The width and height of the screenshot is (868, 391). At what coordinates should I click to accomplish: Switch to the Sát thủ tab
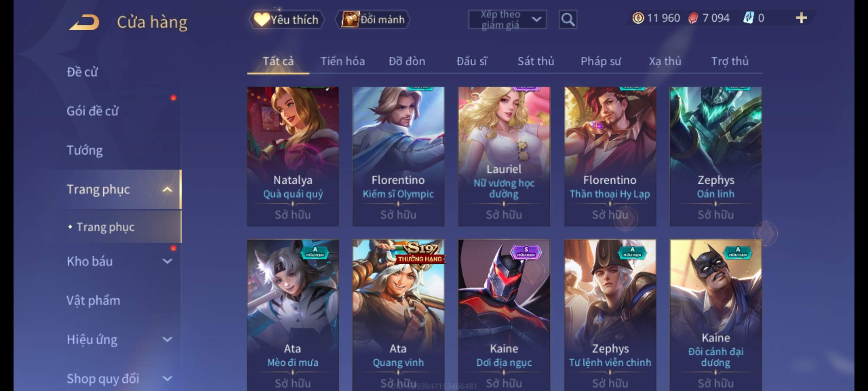(536, 61)
